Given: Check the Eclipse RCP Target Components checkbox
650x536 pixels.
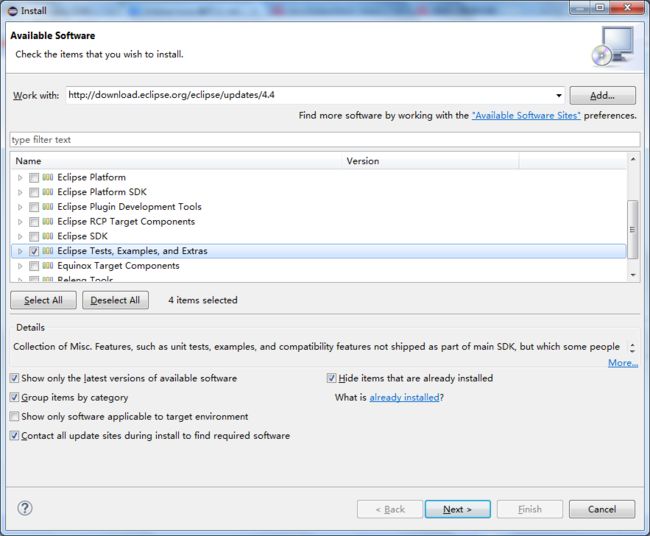Looking at the screenshot, I should pyautogui.click(x=34, y=222).
